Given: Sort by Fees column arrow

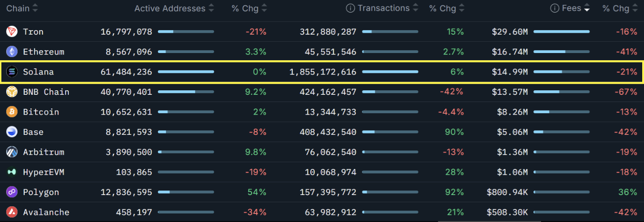Looking at the screenshot, I should (587, 9).
